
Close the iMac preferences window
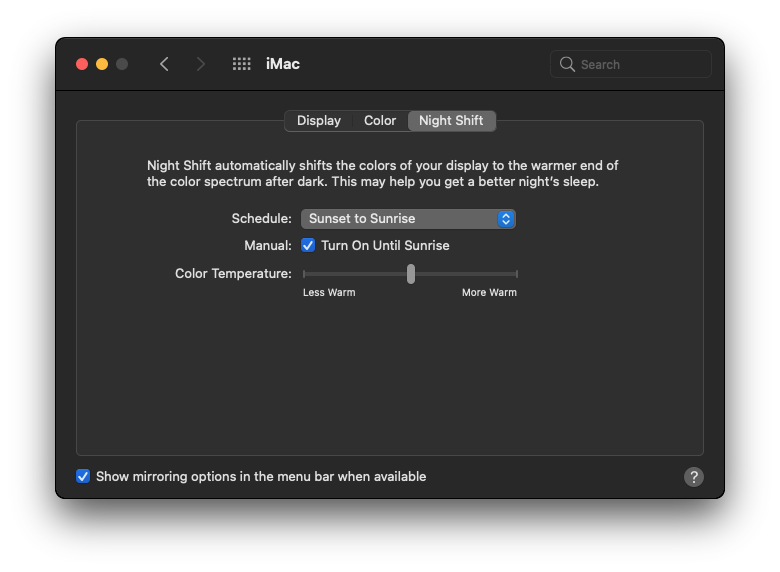82,64
